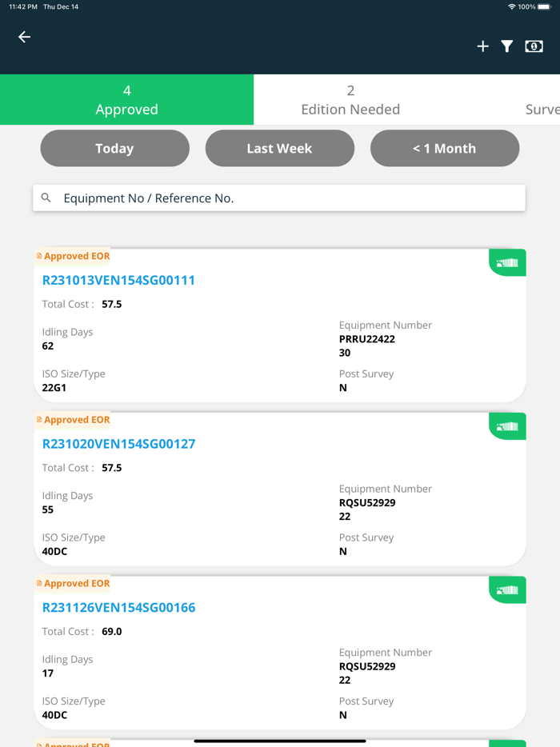Switch to the Approved tab
Screen dimensions: 560x747
point(126,99)
